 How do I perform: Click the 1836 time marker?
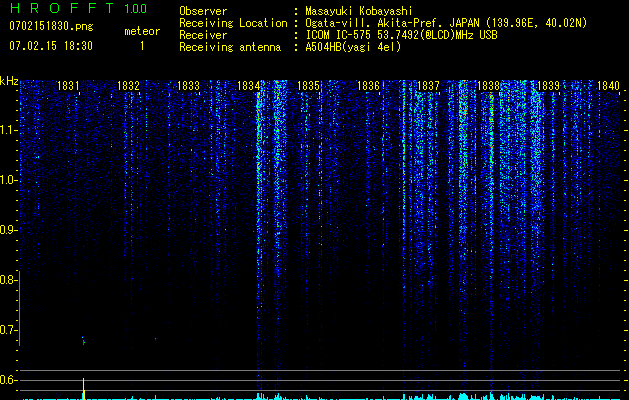click(368, 85)
